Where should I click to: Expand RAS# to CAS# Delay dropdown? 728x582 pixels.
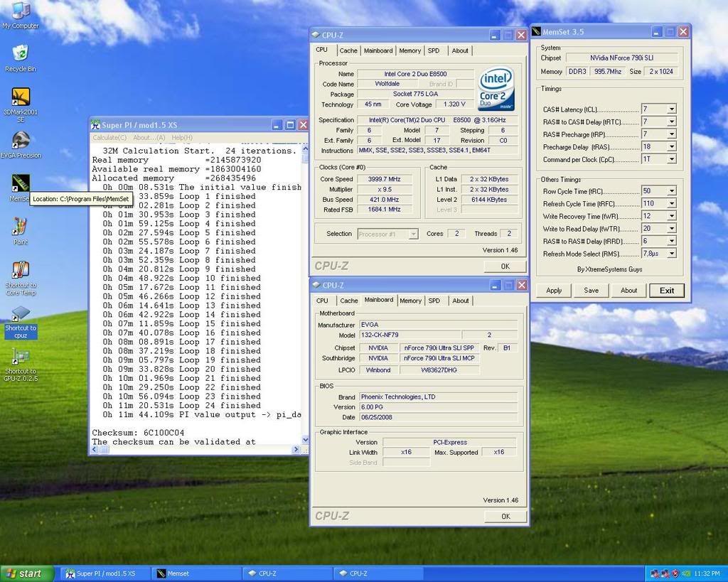671,122
